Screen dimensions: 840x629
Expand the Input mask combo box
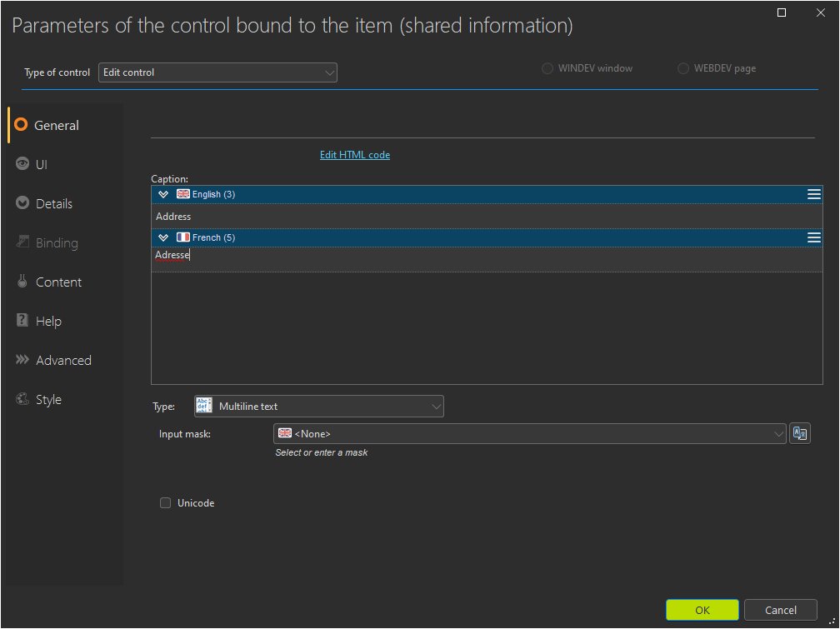pos(778,433)
